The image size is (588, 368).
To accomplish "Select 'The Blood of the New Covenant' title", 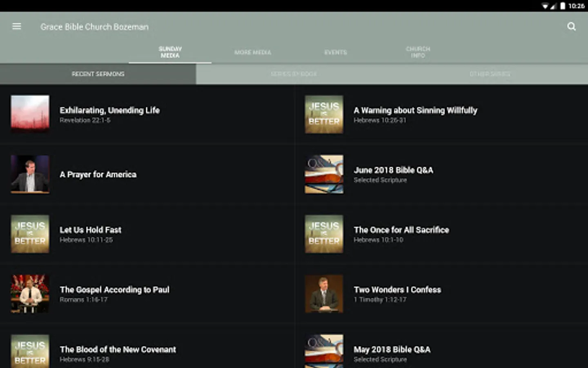I will pos(118,350).
